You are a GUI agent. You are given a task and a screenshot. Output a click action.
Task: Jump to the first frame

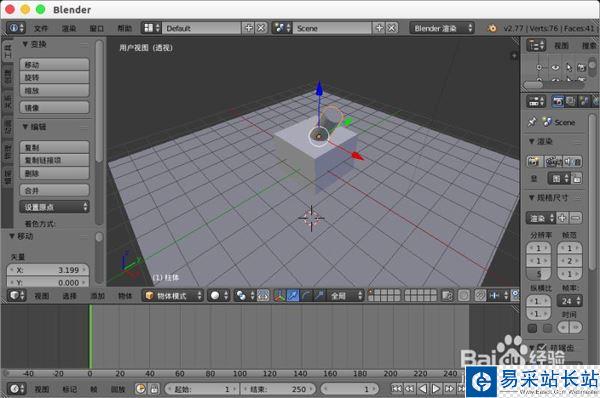click(x=397, y=389)
